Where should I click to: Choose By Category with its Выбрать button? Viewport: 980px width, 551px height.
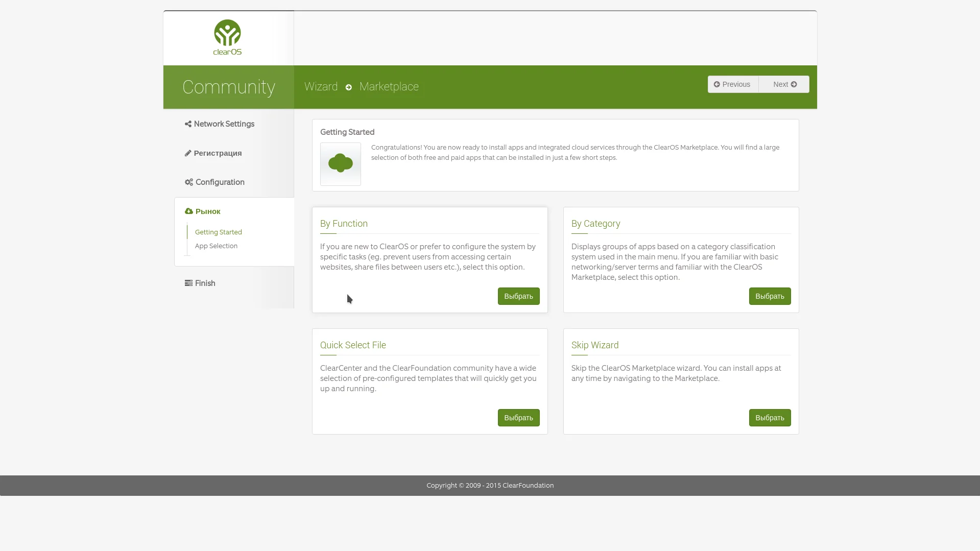pyautogui.click(x=770, y=296)
